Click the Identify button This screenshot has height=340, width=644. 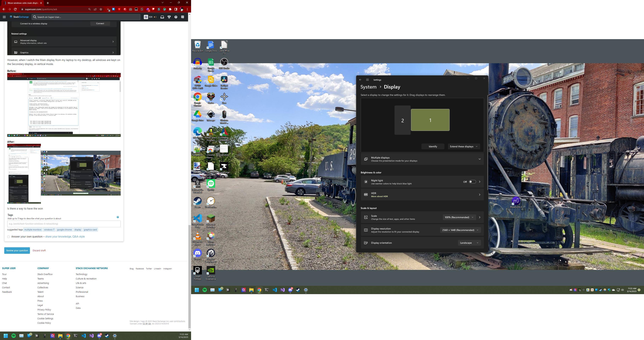point(433,147)
